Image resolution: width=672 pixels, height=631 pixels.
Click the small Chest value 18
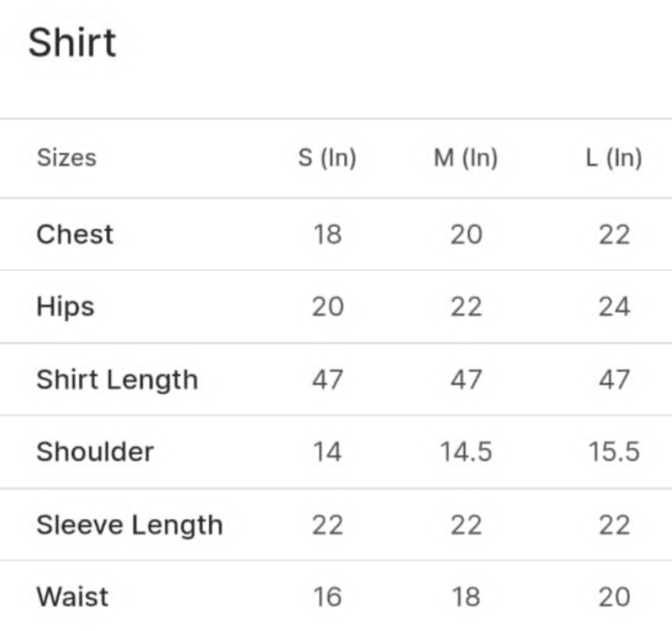[328, 235]
